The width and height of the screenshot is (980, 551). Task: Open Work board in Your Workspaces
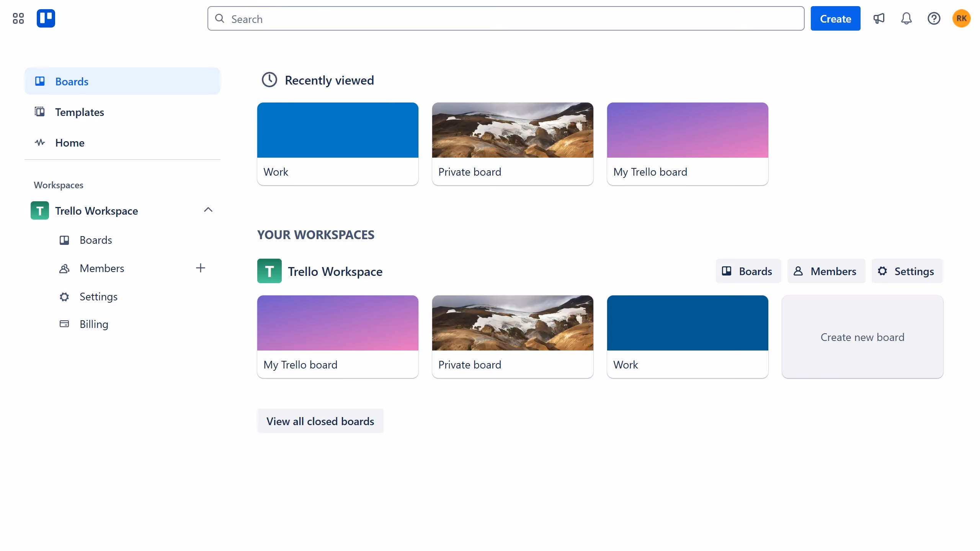[688, 337]
